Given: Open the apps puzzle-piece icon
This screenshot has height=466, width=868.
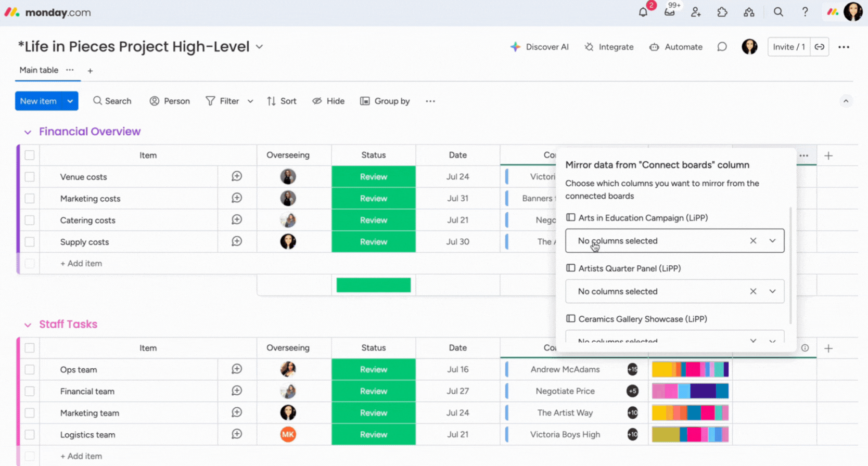Looking at the screenshot, I should point(722,12).
